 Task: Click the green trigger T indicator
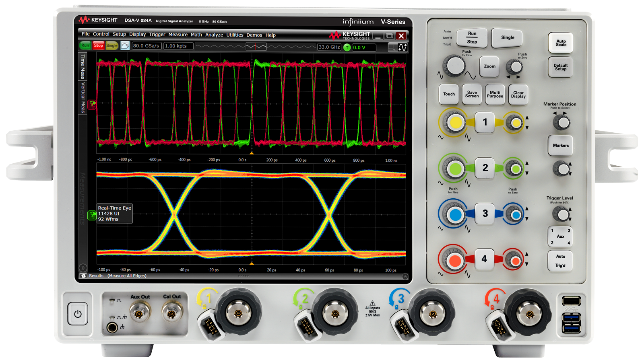(x=347, y=47)
